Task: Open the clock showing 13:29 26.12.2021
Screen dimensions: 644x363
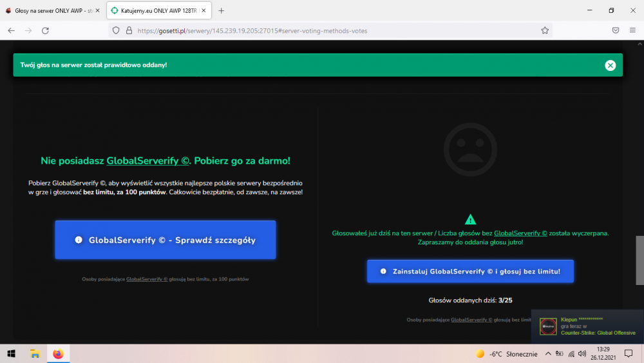Action: [x=603, y=353]
